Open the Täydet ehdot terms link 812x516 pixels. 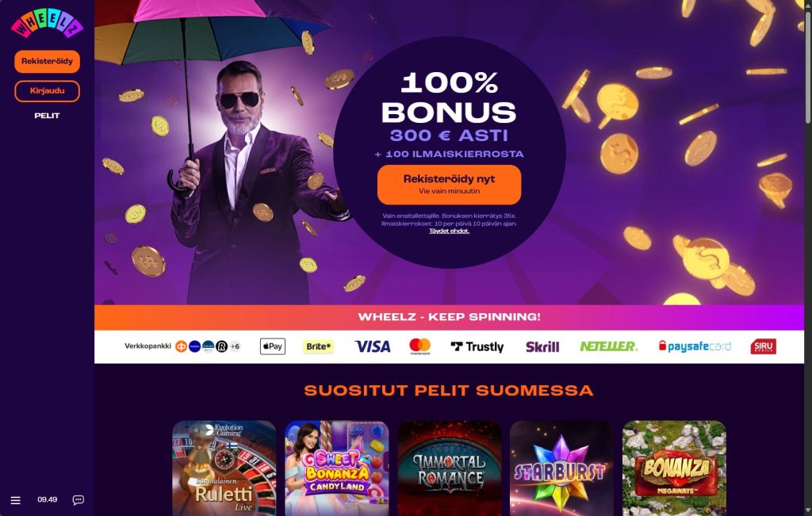click(x=449, y=231)
